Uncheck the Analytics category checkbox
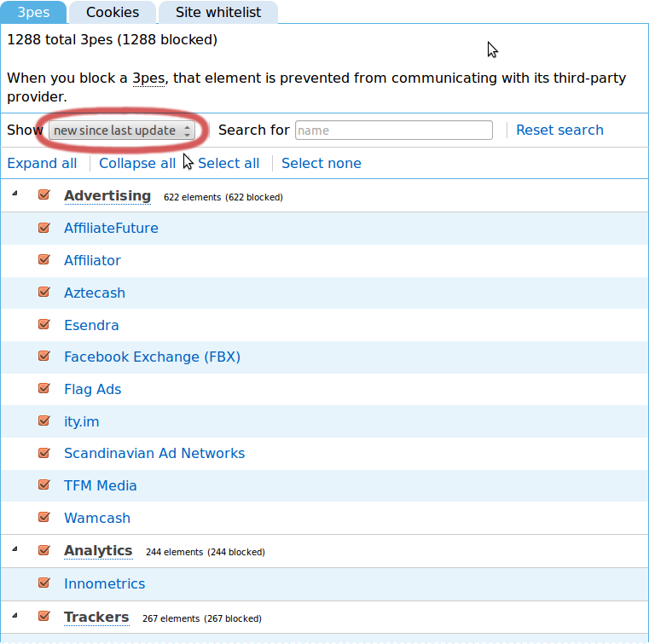649x644 pixels. click(44, 550)
